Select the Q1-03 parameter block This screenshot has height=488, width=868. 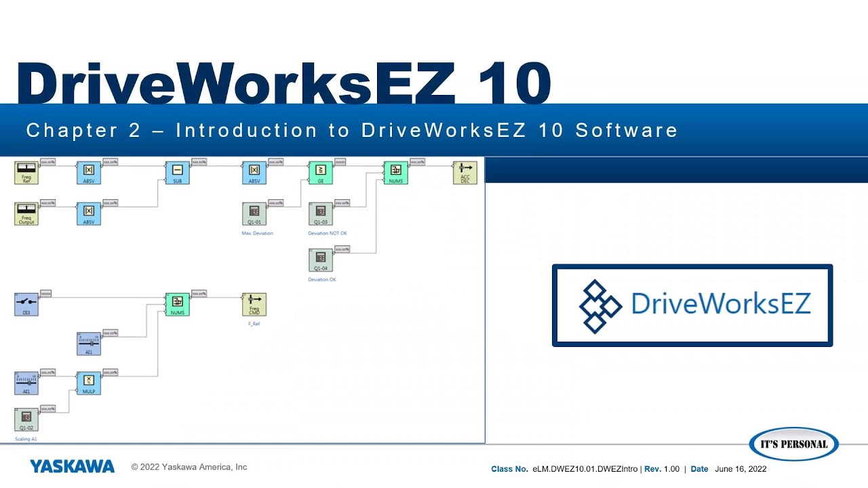pyautogui.click(x=321, y=214)
